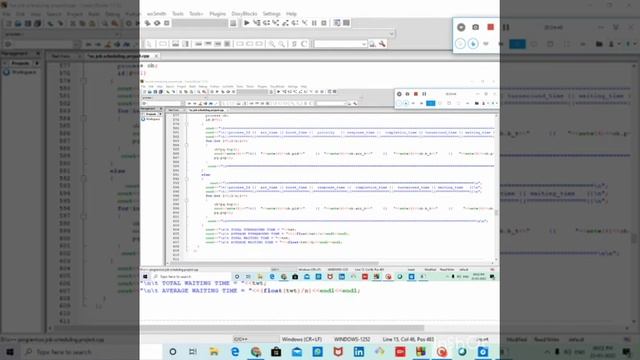Click the "WINDOWS-1252" encoding status entry

pyautogui.click(x=352, y=339)
